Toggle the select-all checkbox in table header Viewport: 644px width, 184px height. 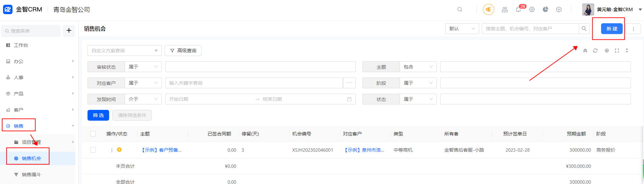click(93, 134)
